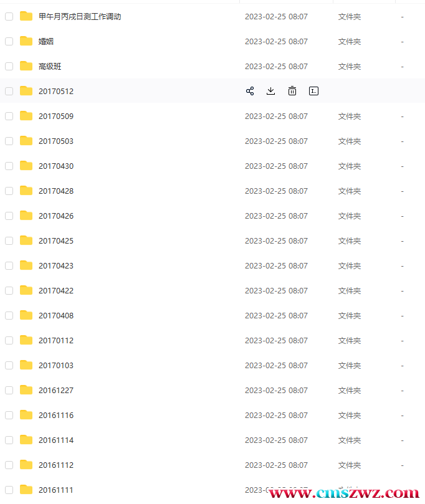Click the yellow folder icon beside 婚姻

(x=26, y=41)
